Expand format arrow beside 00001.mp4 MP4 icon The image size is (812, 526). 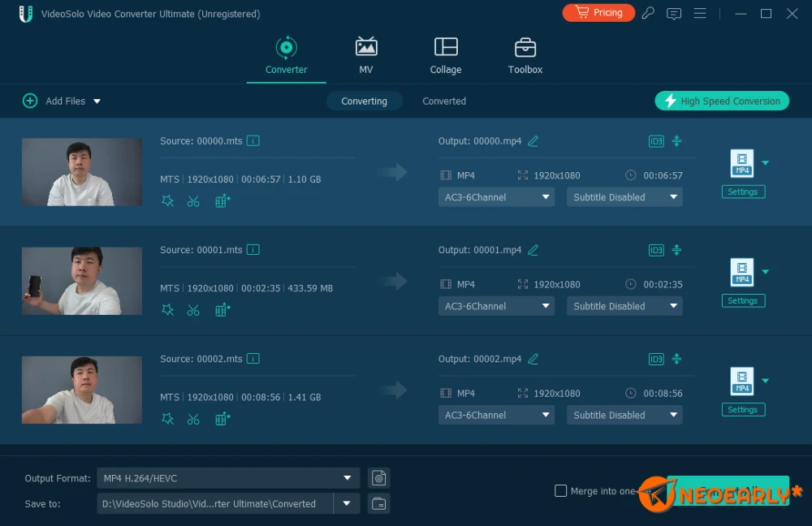(x=766, y=272)
